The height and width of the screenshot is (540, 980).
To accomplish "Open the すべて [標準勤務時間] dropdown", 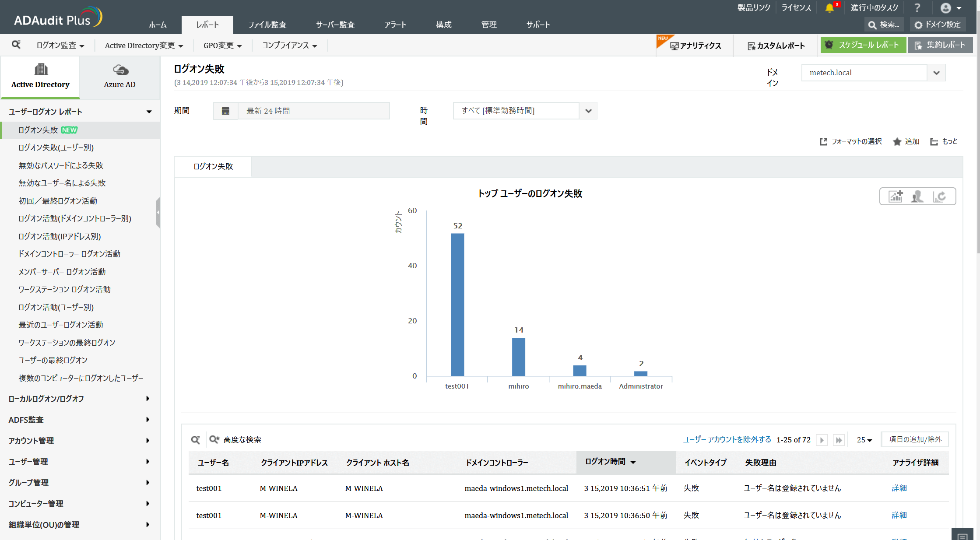I will (588, 111).
